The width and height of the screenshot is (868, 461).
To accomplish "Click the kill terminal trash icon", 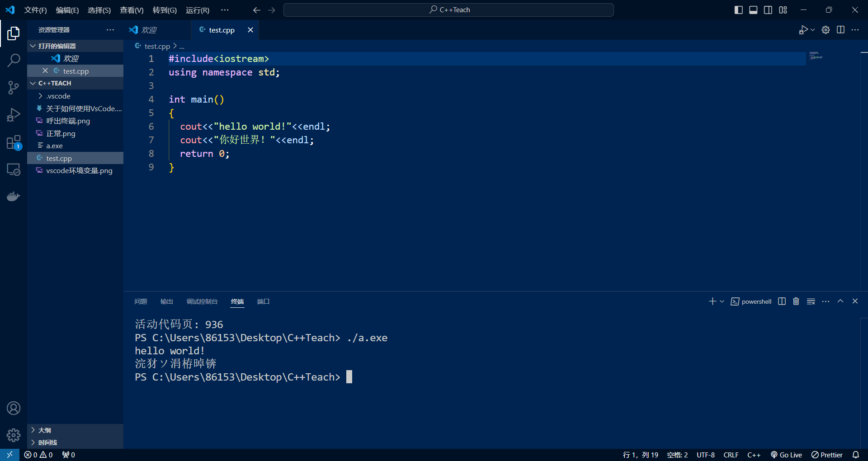I will pos(796,301).
